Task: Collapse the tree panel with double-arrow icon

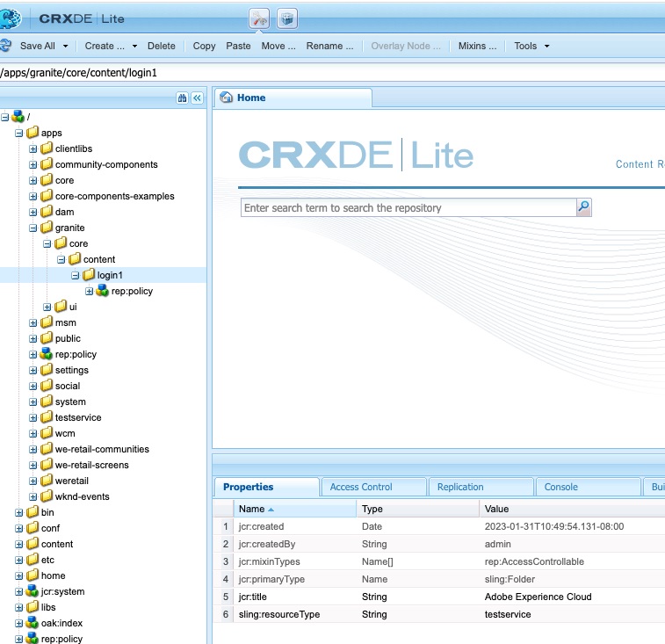Action: [197, 98]
